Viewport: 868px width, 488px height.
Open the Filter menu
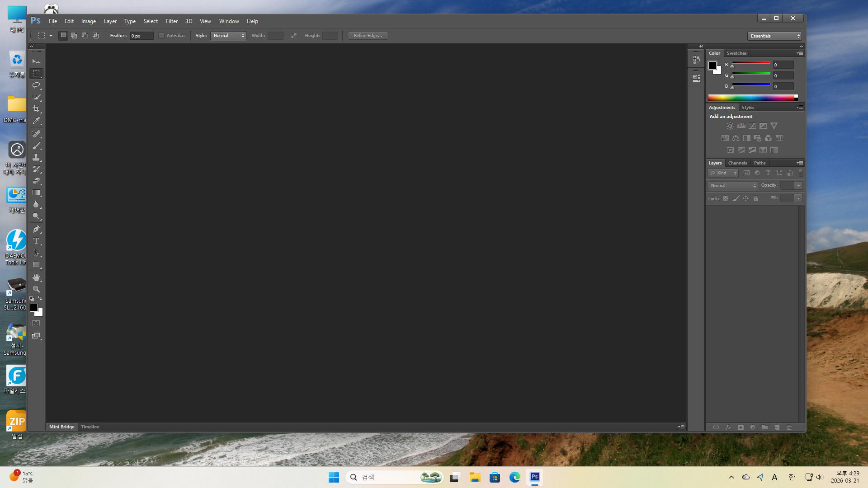[171, 21]
